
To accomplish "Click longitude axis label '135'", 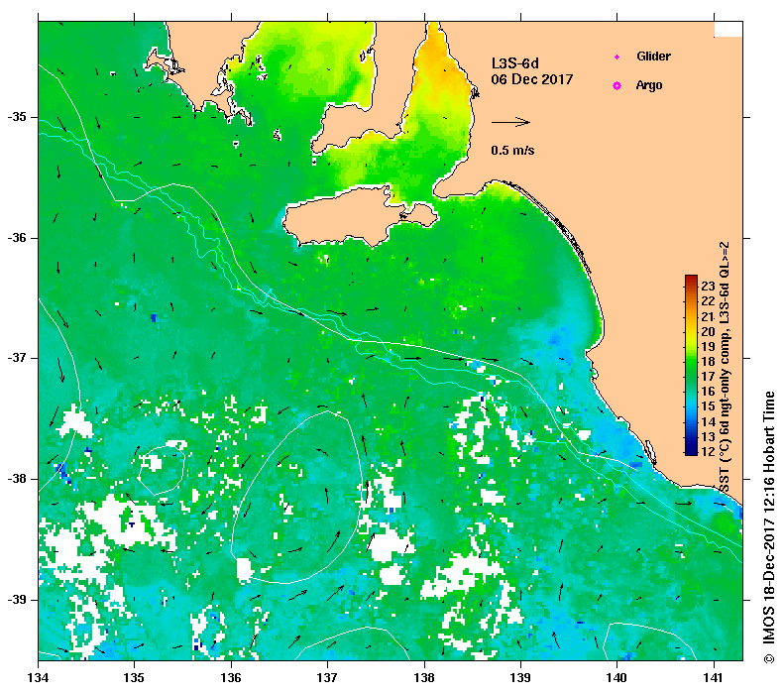I will tap(134, 678).
